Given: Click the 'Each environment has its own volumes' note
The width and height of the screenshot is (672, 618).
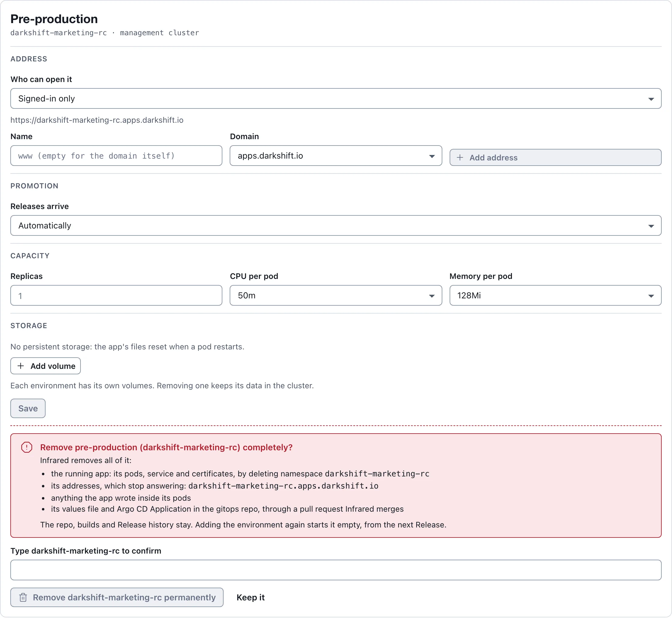Looking at the screenshot, I should [x=162, y=386].
